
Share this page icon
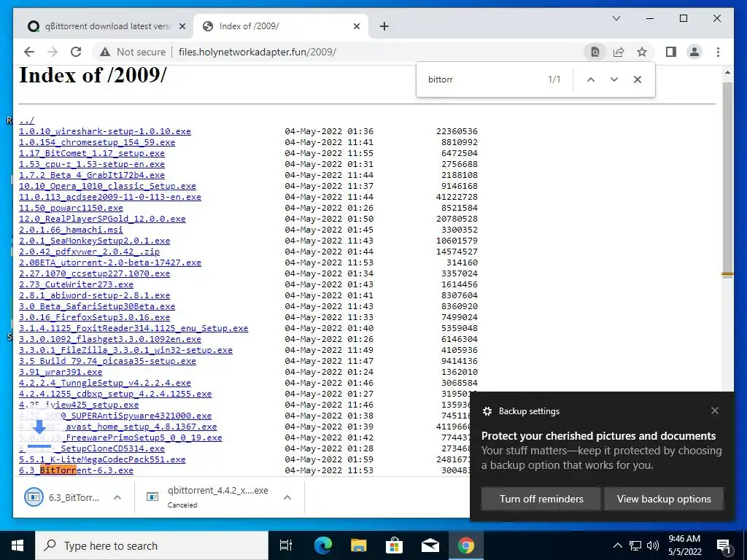(x=619, y=52)
